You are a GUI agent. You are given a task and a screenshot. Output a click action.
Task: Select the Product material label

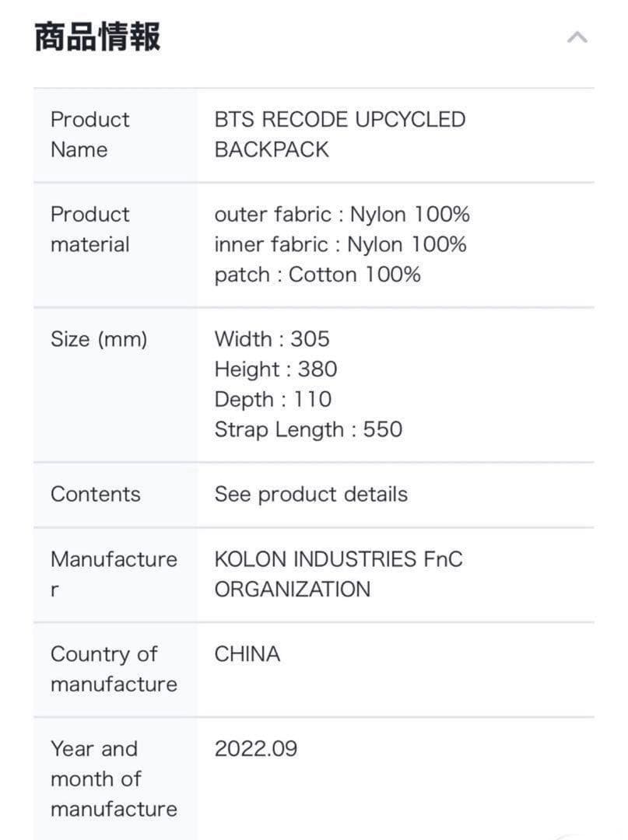(89, 229)
